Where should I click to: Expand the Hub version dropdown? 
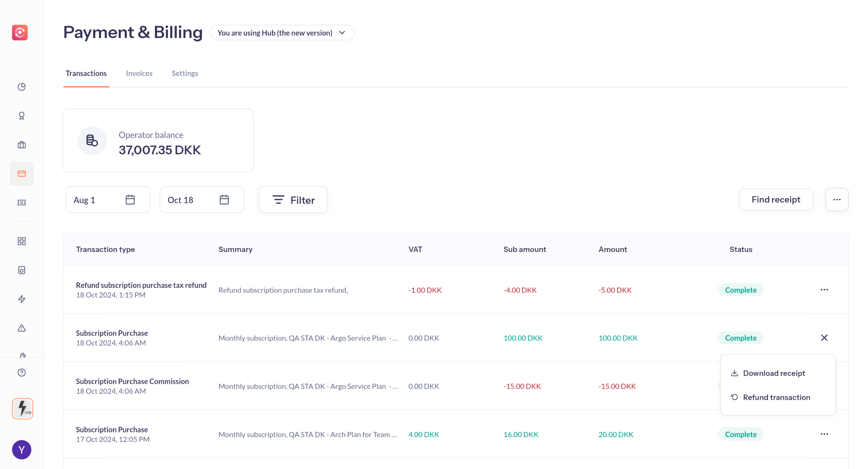point(282,33)
